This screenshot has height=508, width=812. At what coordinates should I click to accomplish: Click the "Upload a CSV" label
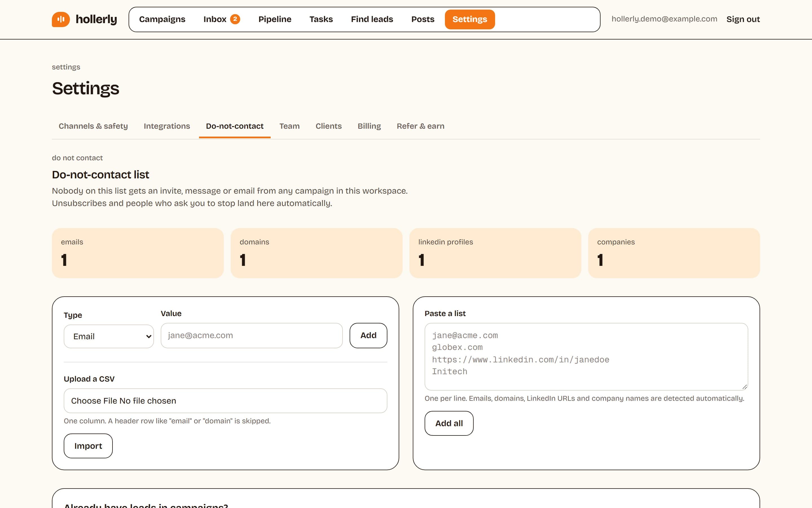tap(89, 379)
